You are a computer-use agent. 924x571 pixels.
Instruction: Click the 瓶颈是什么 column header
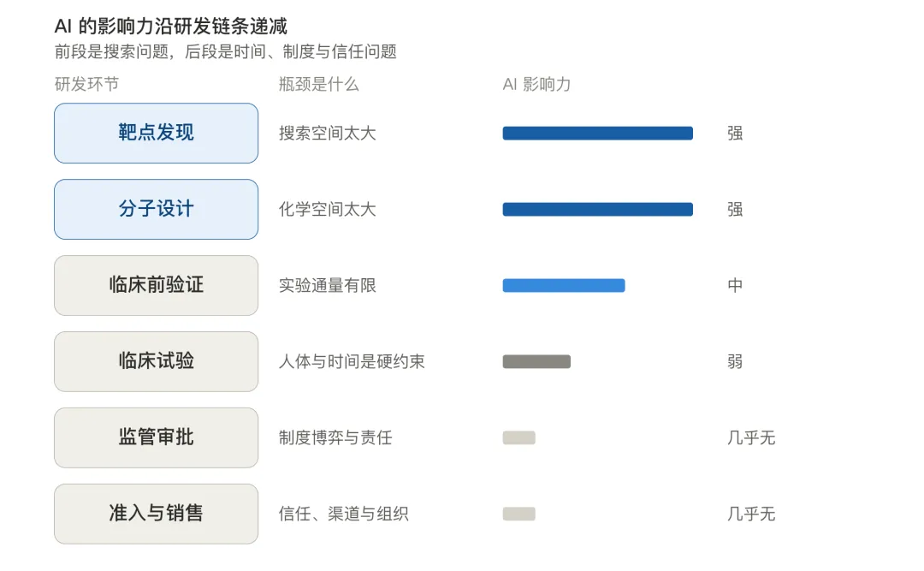pyautogui.click(x=319, y=85)
